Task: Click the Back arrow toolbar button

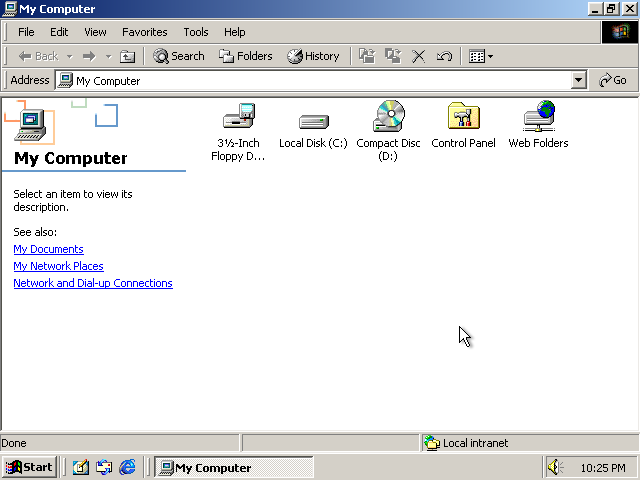Action: [x=38, y=56]
